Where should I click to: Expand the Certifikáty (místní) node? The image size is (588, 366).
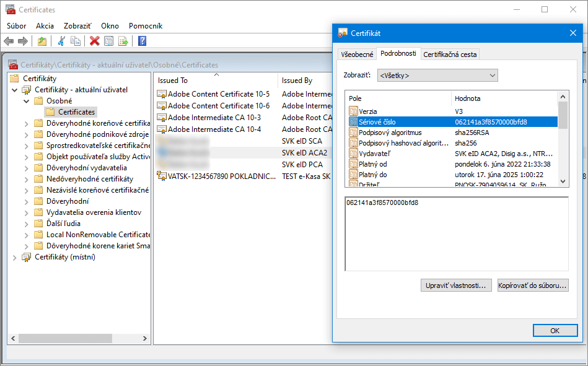tap(14, 257)
